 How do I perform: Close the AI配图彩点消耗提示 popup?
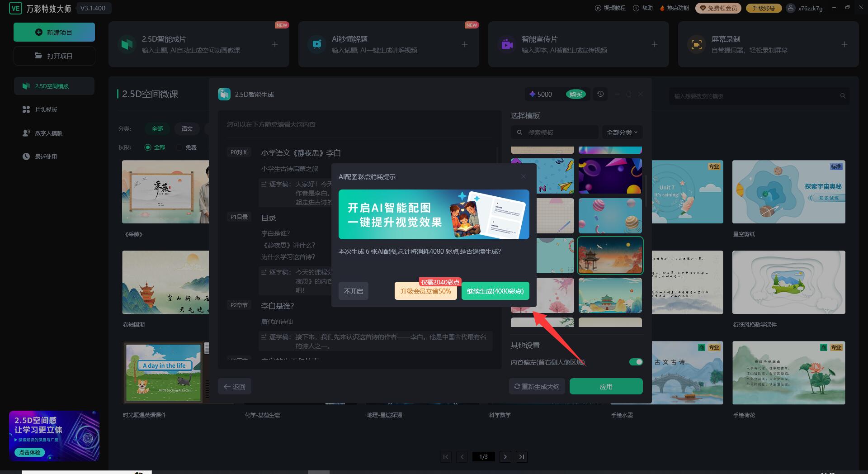pos(523,176)
